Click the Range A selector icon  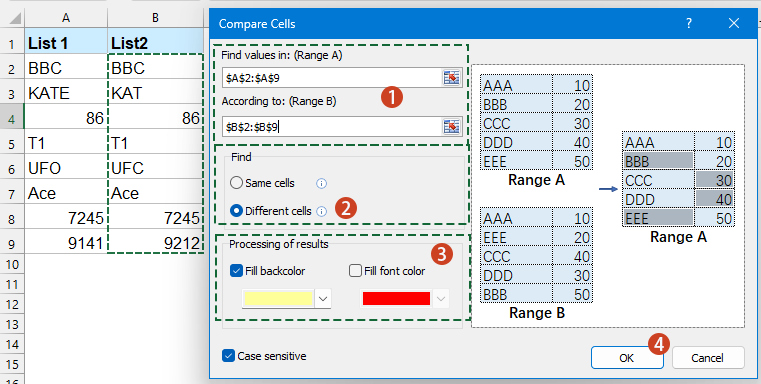(451, 77)
